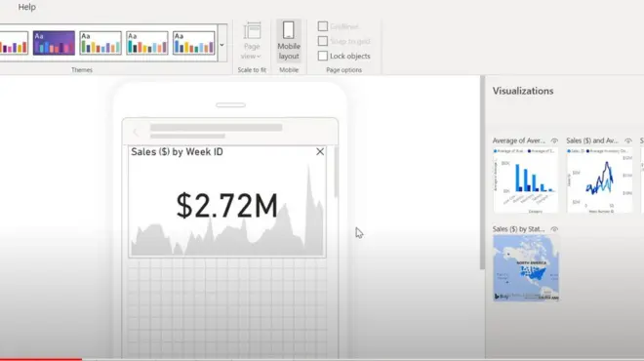Select the $2.72M card on phone canvas

point(227,202)
